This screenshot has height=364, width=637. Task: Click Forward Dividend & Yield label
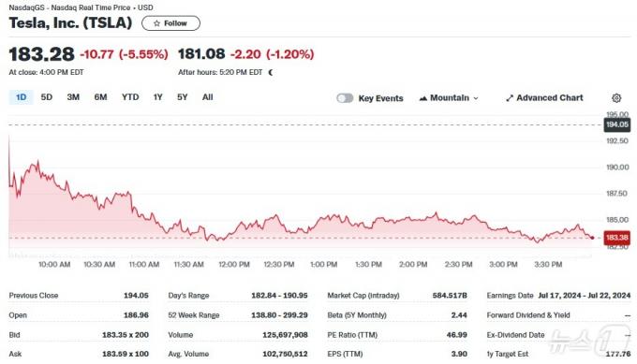(528, 315)
